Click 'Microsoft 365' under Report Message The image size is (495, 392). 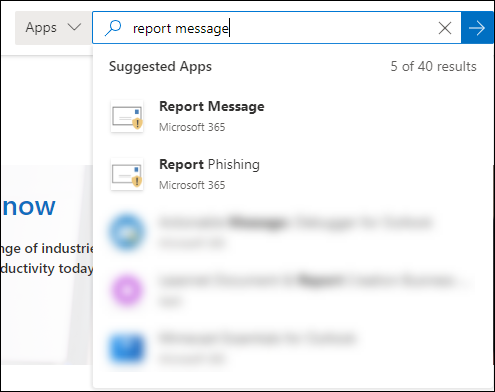[192, 127]
